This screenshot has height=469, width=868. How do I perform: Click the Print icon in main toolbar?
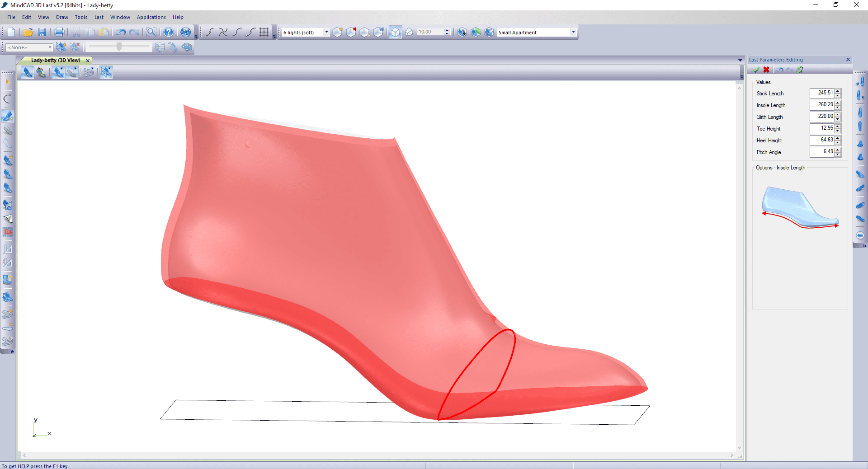[59, 32]
